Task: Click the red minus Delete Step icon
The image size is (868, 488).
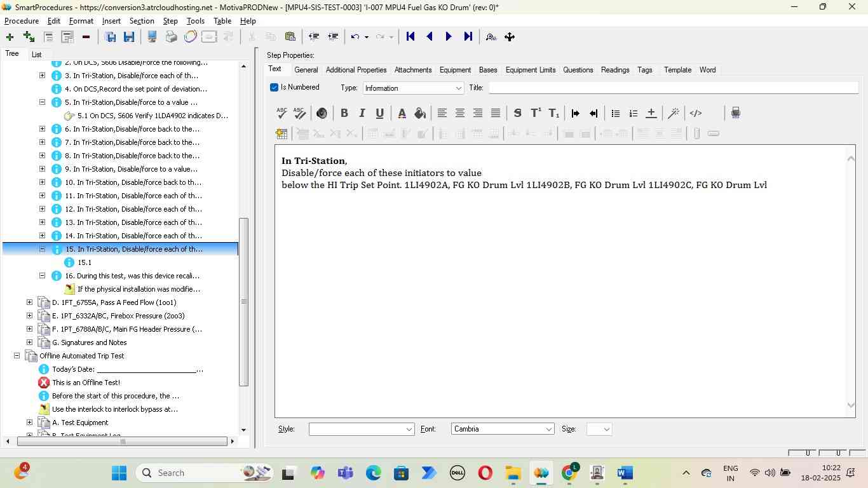Action: pos(86,37)
